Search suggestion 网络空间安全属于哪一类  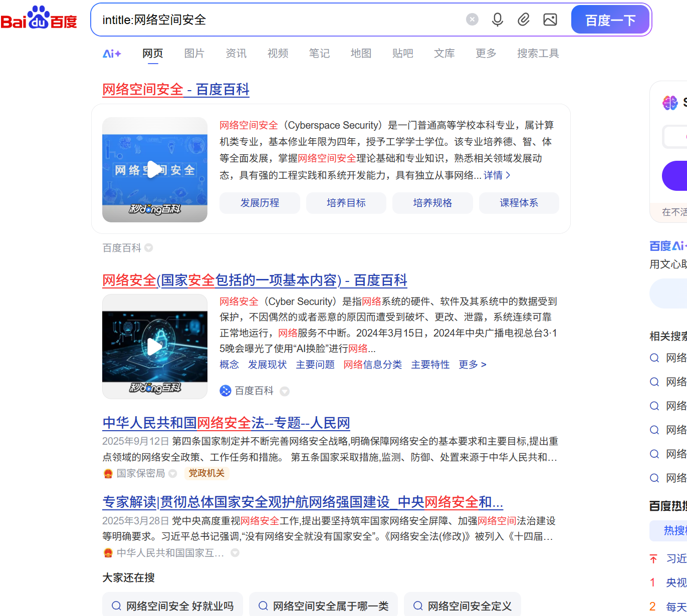pyautogui.click(x=323, y=605)
